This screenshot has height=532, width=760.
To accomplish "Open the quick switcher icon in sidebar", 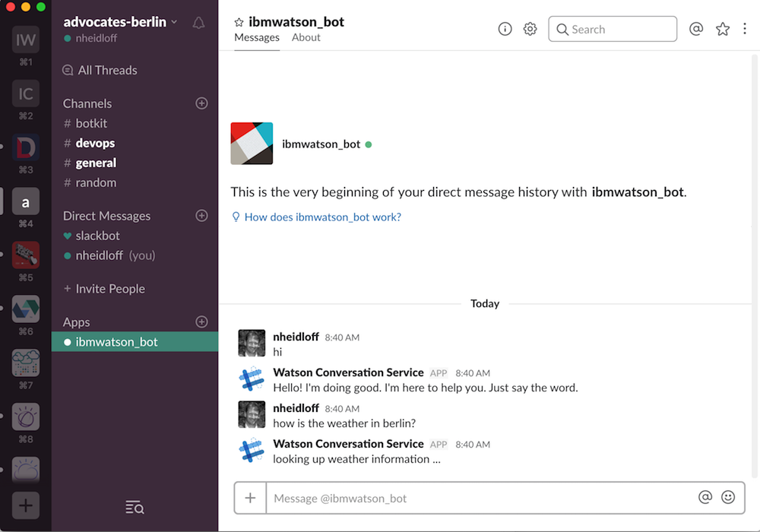I will tap(135, 507).
